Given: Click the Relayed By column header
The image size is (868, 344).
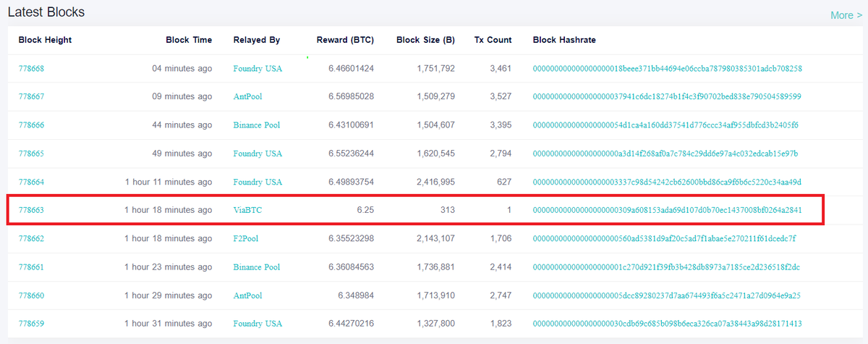Looking at the screenshot, I should 257,40.
